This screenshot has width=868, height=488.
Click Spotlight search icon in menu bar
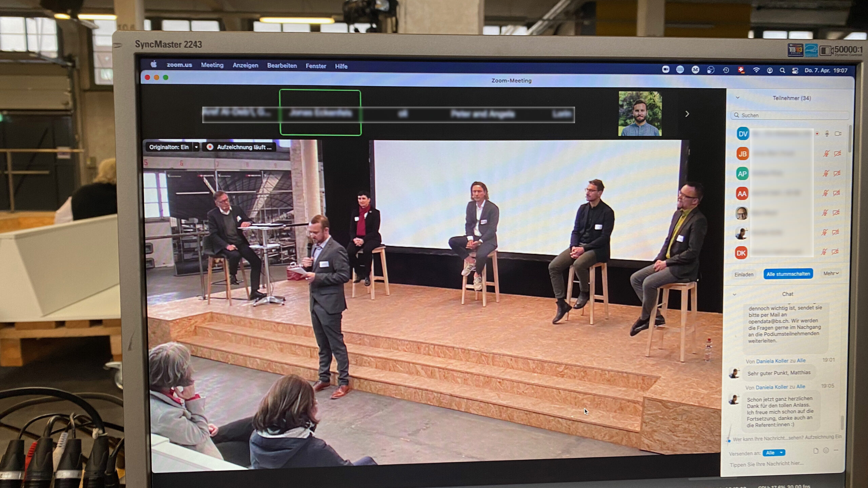[782, 70]
